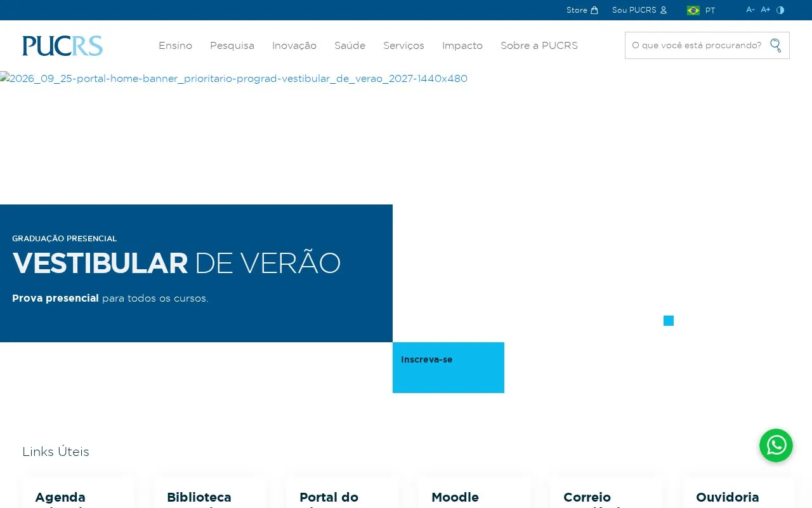This screenshot has width=812, height=508.
Task: Open the Sobre a PUCRS menu
Action: pos(539,46)
